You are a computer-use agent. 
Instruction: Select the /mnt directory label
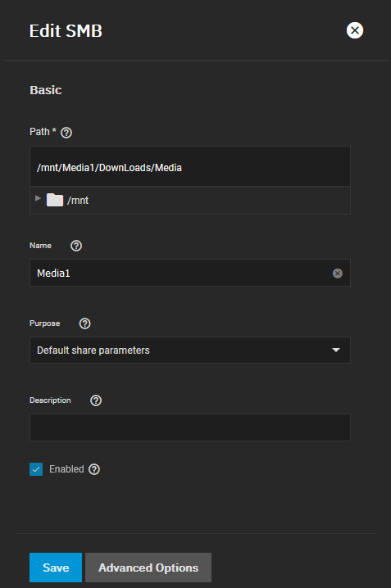coord(78,201)
